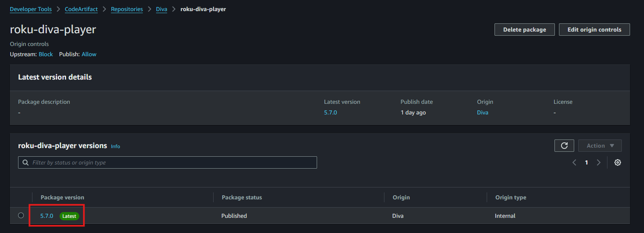Open latest version 5.7.0 link in details
The height and width of the screenshot is (233, 644).
pos(330,112)
